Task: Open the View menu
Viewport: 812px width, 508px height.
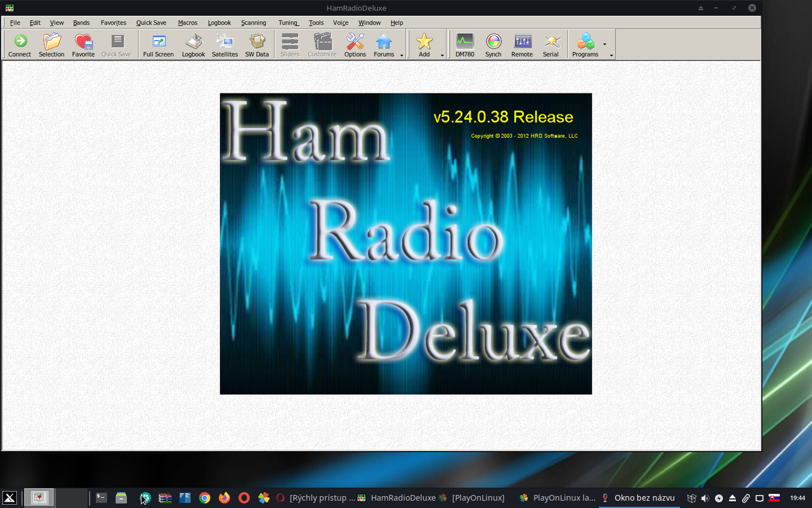Action: pos(56,23)
